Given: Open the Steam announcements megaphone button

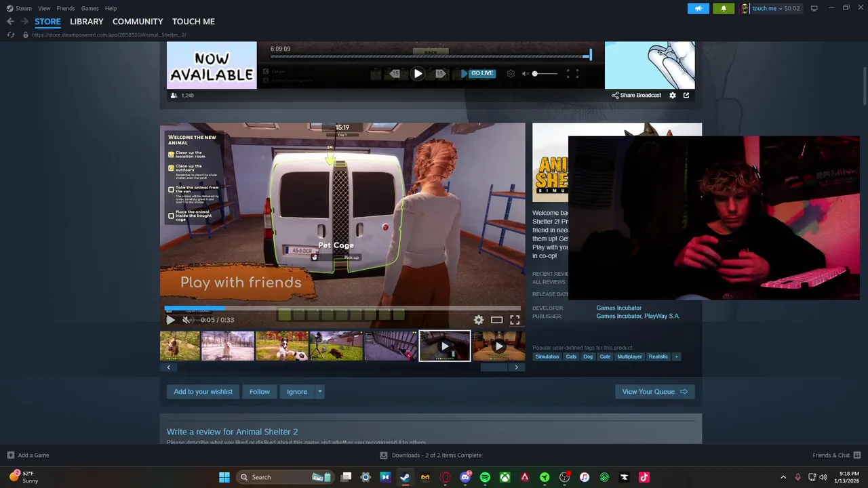Looking at the screenshot, I should 698,8.
